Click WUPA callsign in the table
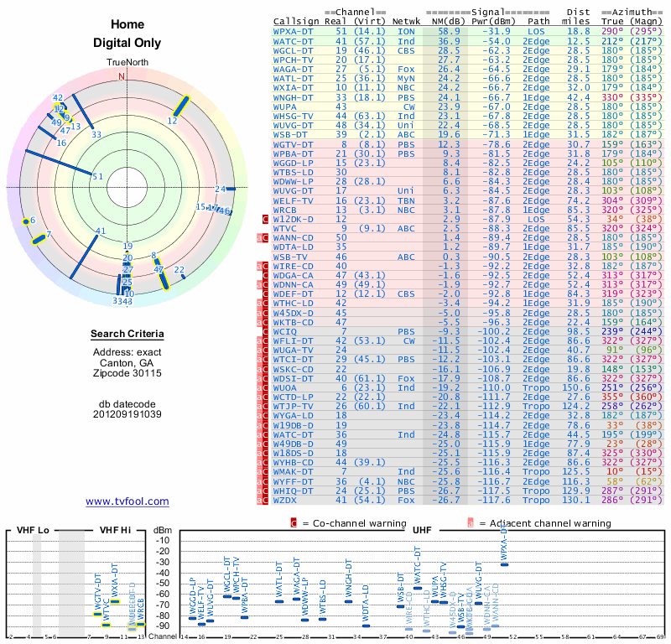The image size is (671, 644). coord(284,106)
